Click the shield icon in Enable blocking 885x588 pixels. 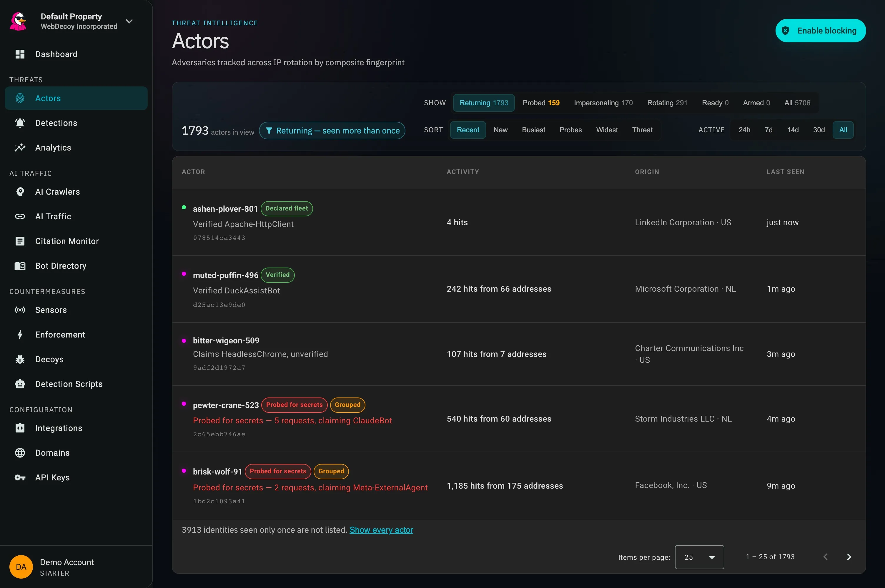click(x=786, y=31)
